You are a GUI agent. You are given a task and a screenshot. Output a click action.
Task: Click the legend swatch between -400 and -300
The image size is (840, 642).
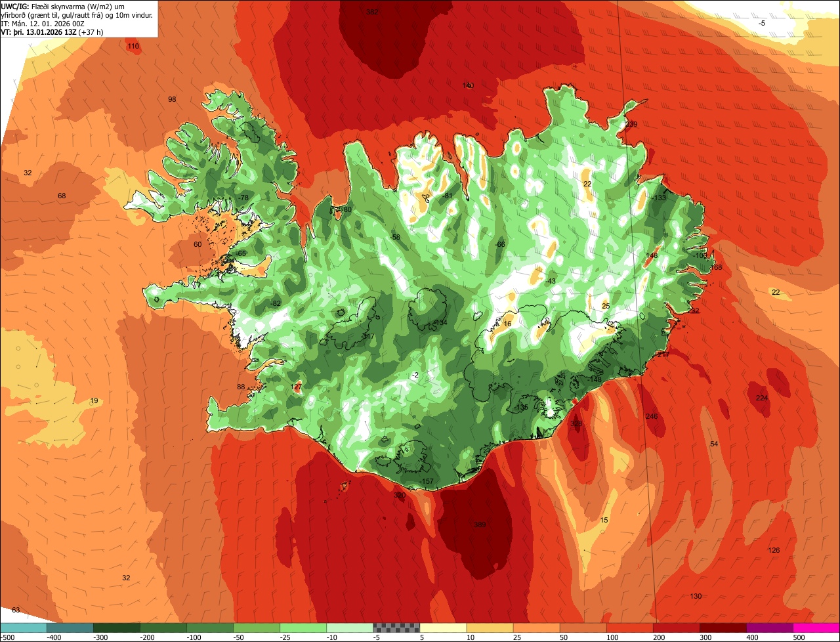pyautogui.click(x=70, y=628)
